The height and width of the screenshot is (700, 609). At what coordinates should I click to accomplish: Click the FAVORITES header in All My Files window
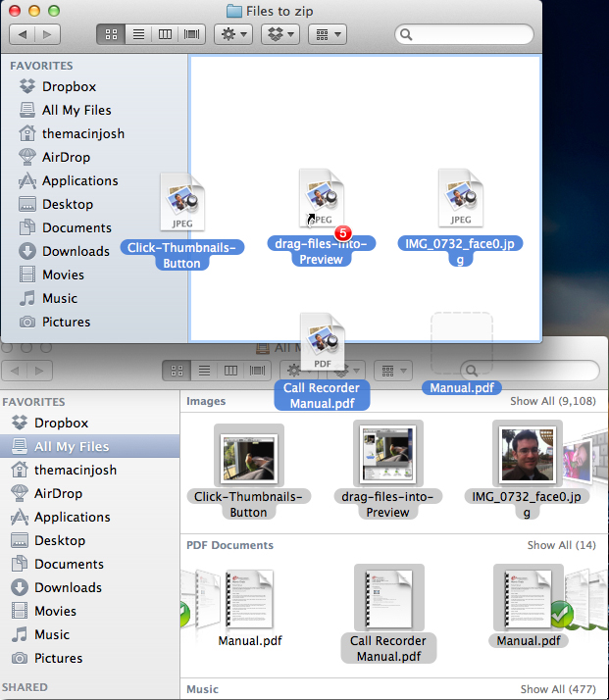pyautogui.click(x=33, y=402)
